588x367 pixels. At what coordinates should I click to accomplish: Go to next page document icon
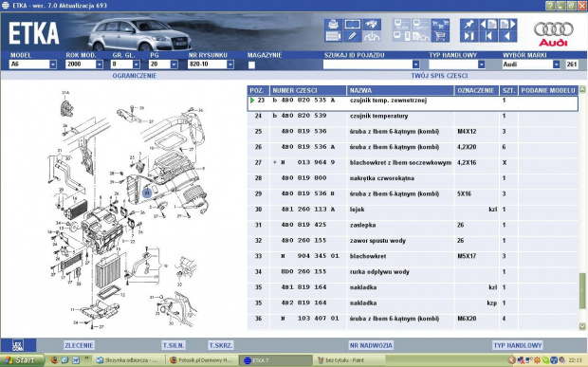click(x=507, y=25)
